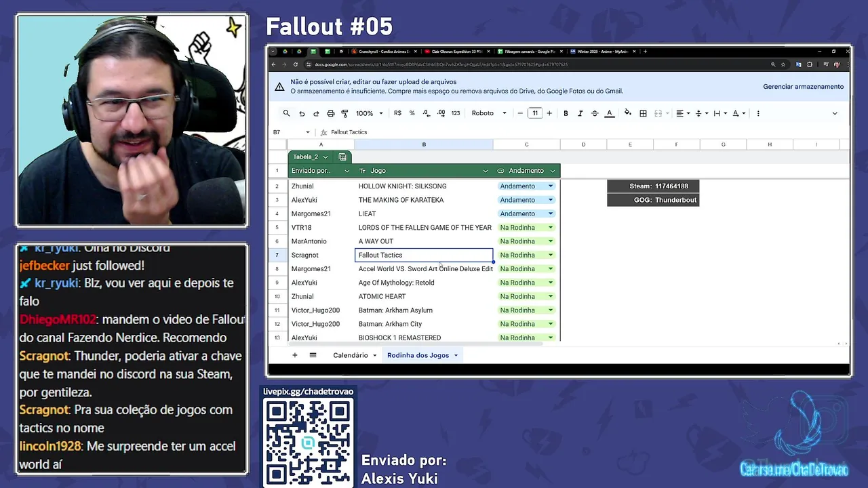
Task: Open the Andamento column header dropdown
Action: (553, 171)
